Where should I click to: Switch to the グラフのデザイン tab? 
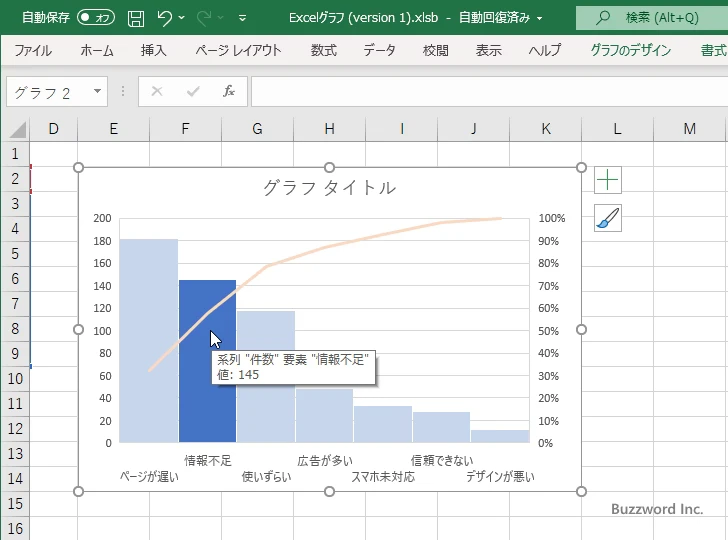click(x=630, y=50)
